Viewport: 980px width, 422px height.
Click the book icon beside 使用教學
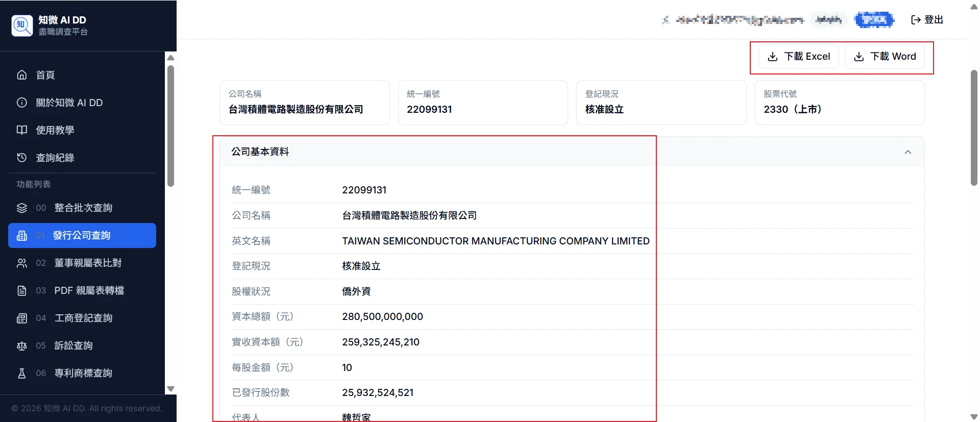[x=22, y=130]
